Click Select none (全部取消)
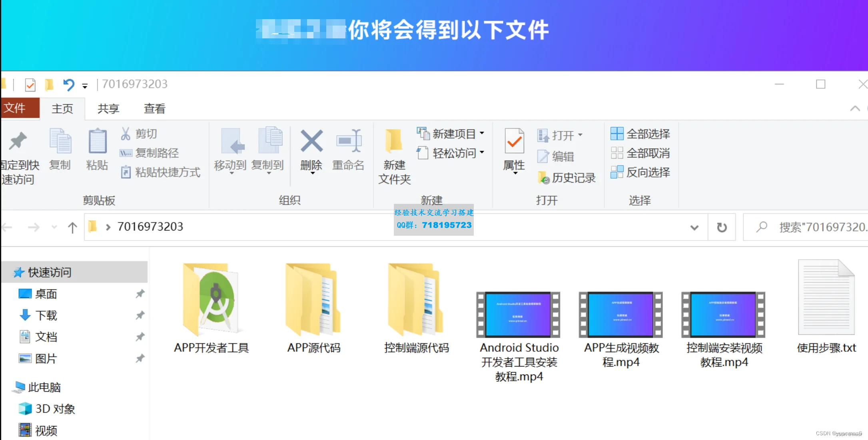The image size is (868, 440). pos(640,153)
